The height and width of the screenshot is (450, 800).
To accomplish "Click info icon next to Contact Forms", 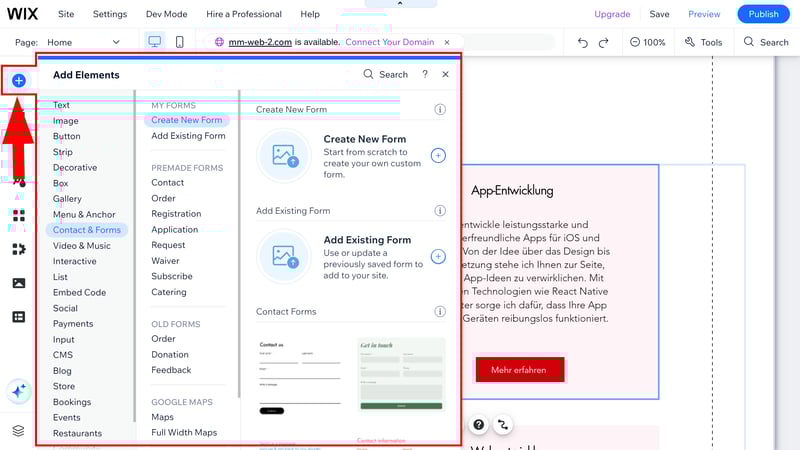I will point(440,312).
